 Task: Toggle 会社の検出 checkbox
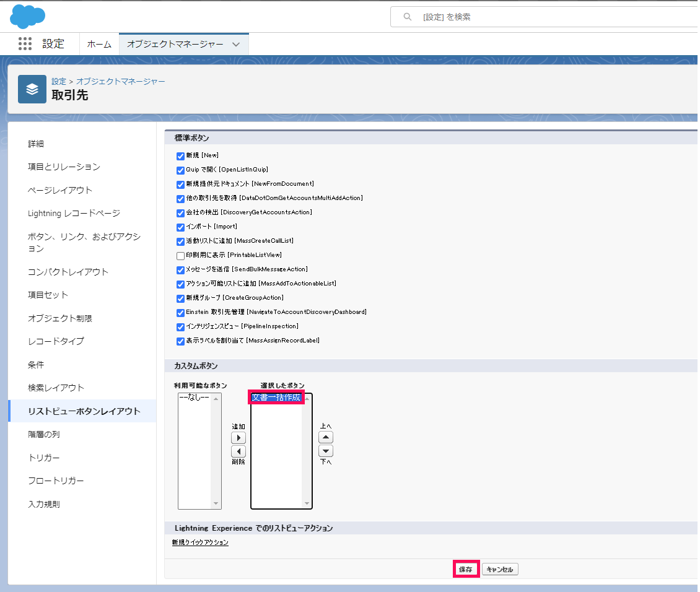180,213
